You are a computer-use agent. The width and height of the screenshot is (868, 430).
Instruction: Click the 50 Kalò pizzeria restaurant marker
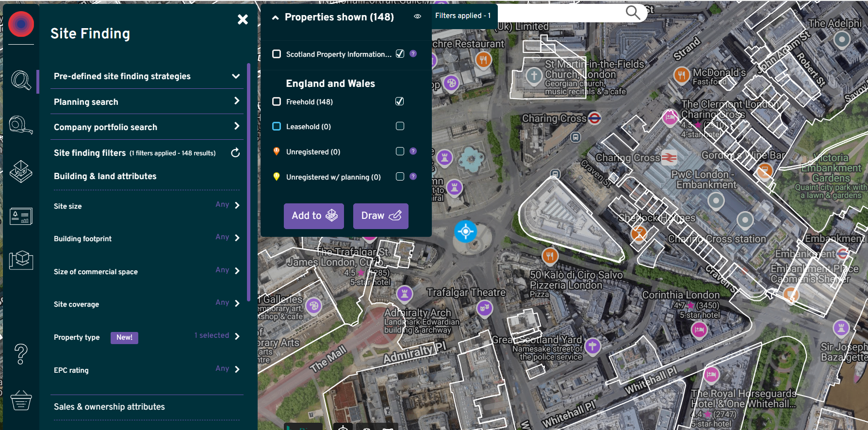pos(550,255)
